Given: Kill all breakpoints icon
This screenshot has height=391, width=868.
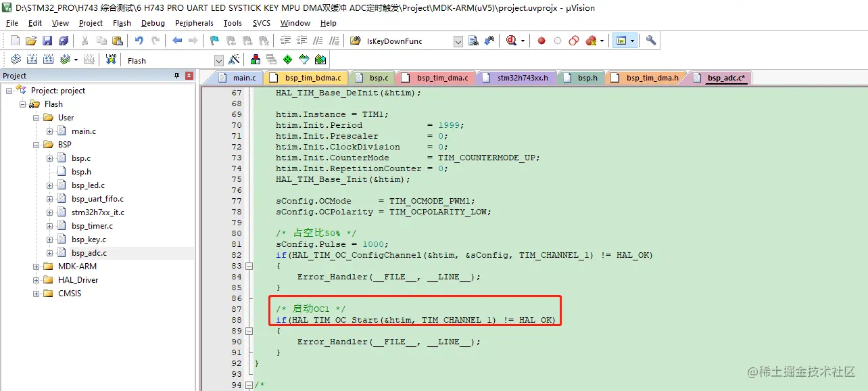Looking at the screenshot, I should point(592,41).
